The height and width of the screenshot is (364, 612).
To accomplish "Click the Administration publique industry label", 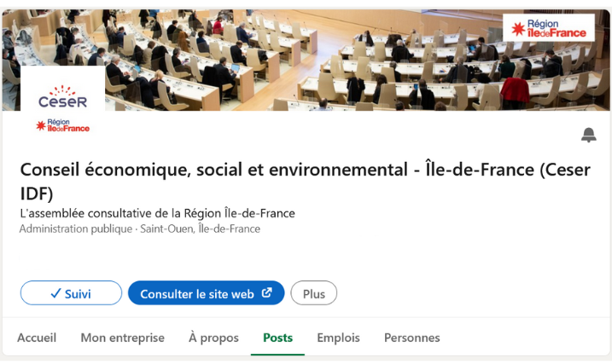I will pos(74,228).
